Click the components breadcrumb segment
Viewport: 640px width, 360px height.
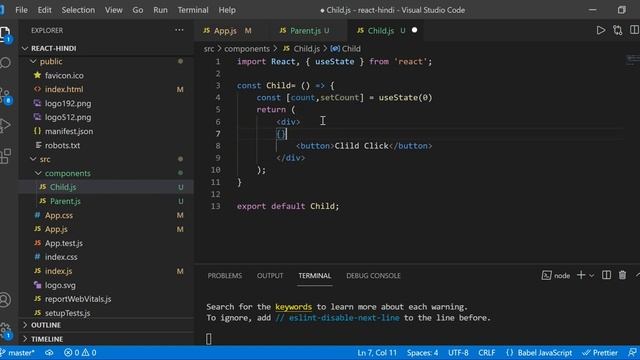(x=247, y=49)
